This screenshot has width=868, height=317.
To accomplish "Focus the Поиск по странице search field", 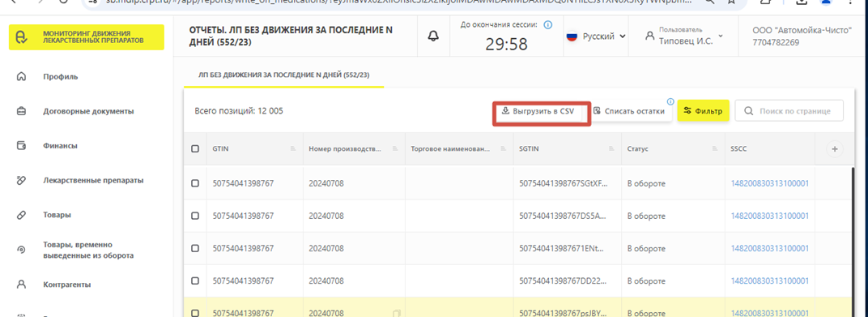I will [x=790, y=111].
